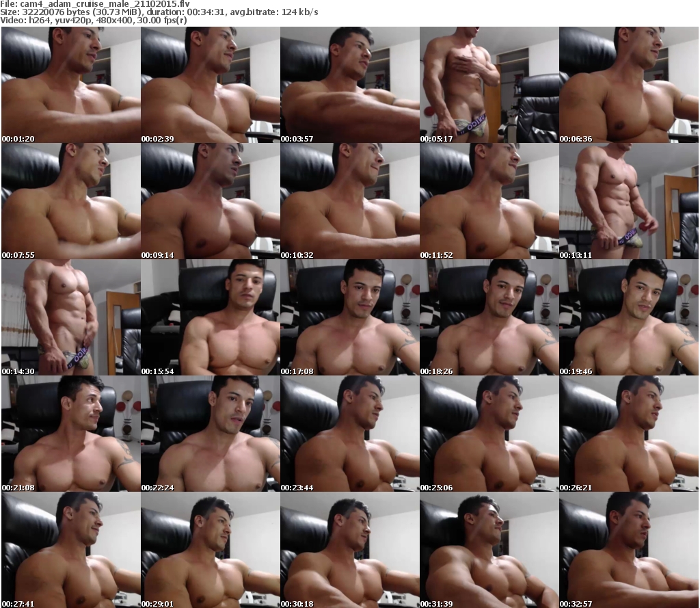Screen dimensions: 700x608
Task: Open the frame stamped 00:27:41
Action: [x=71, y=550]
